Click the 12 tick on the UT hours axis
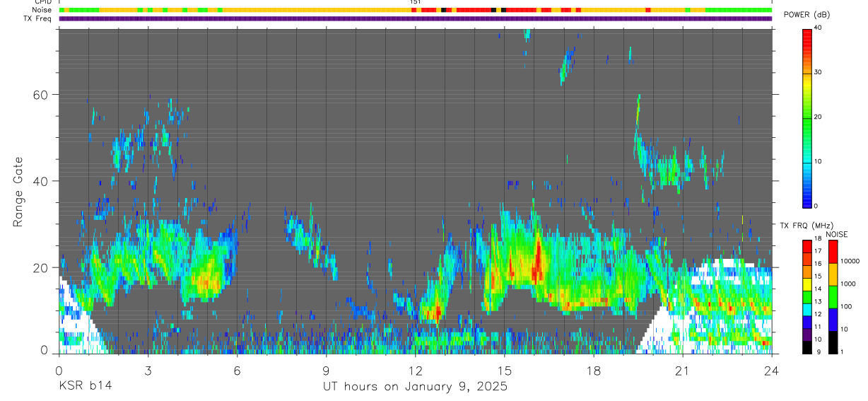868x401 pixels. pyautogui.click(x=415, y=370)
